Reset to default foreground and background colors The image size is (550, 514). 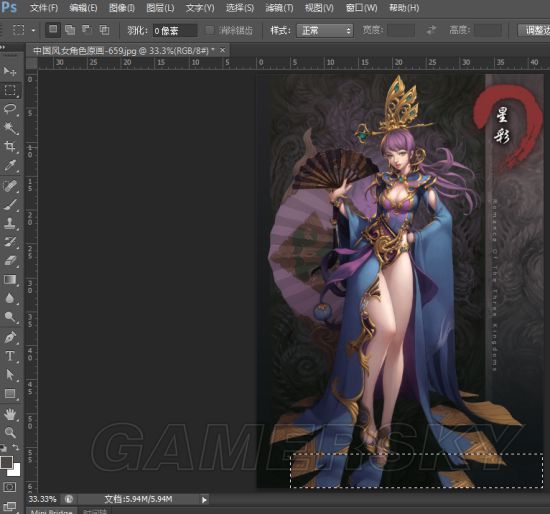(x=3, y=448)
